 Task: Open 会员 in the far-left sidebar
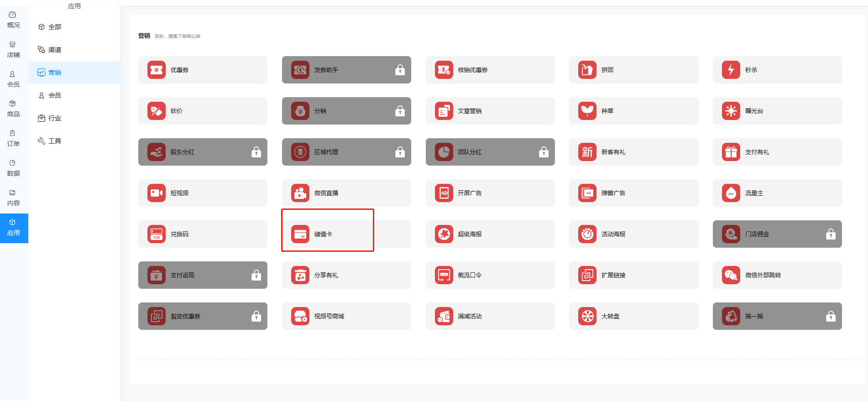pyautogui.click(x=14, y=79)
